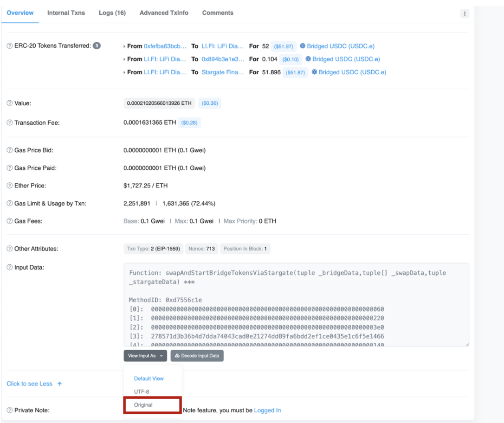This screenshot has width=504, height=423.
Task: Click the ($0.36) value price badge
Action: pyautogui.click(x=210, y=103)
